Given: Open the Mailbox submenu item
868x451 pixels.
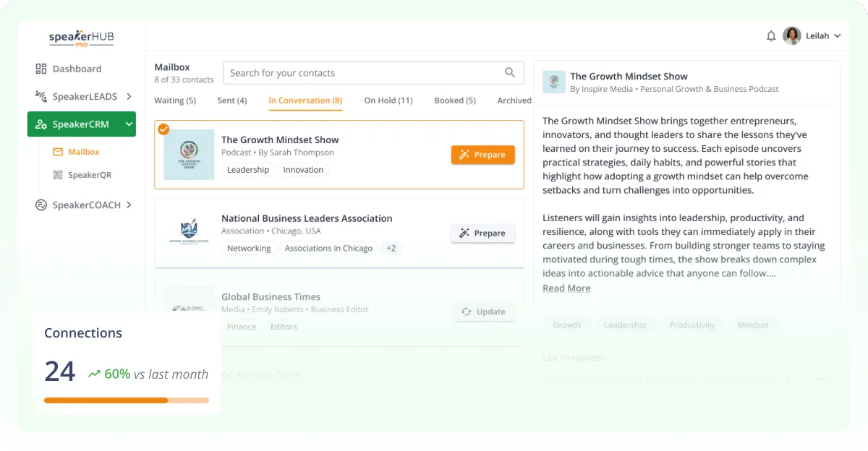Looking at the screenshot, I should point(84,152).
